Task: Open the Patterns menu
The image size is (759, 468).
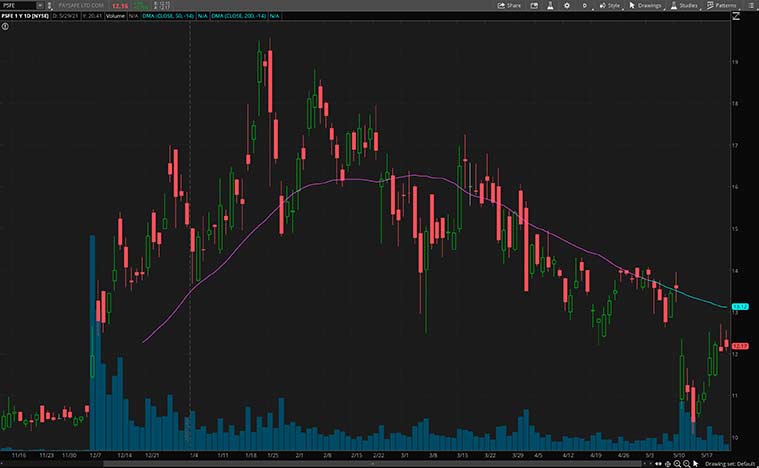Action: coord(721,5)
